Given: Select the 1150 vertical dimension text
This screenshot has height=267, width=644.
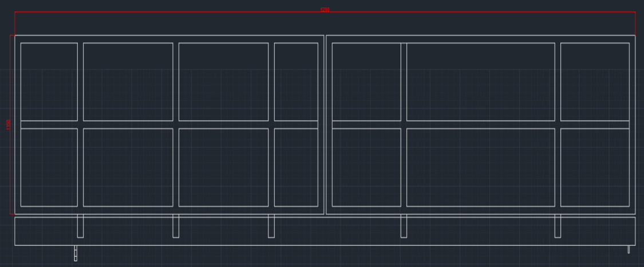Looking at the screenshot, I should (x=9, y=124).
